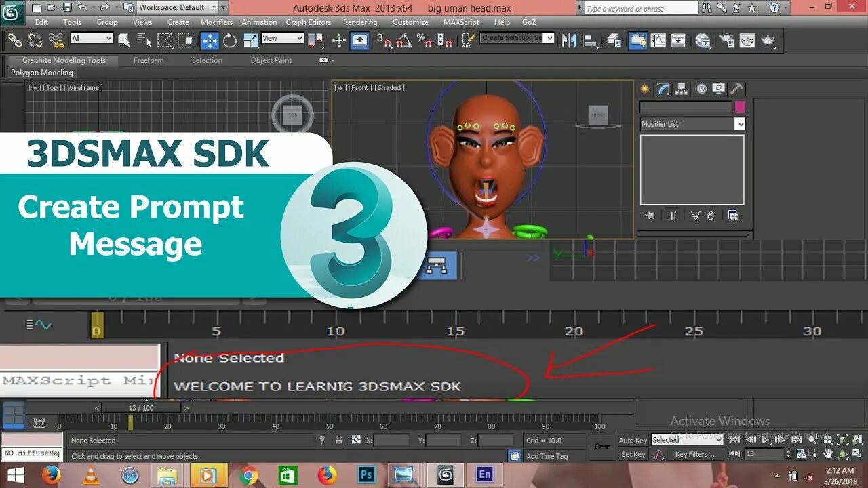Expand the ribbon minimize options arrow
868x488 pixels.
point(328,60)
